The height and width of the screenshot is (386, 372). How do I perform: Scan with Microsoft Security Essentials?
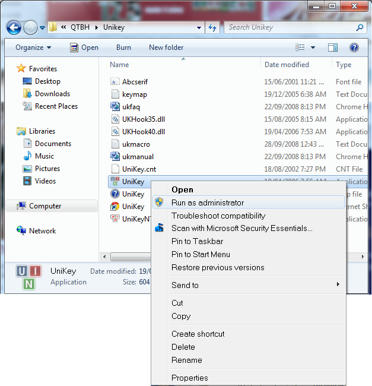click(248, 228)
